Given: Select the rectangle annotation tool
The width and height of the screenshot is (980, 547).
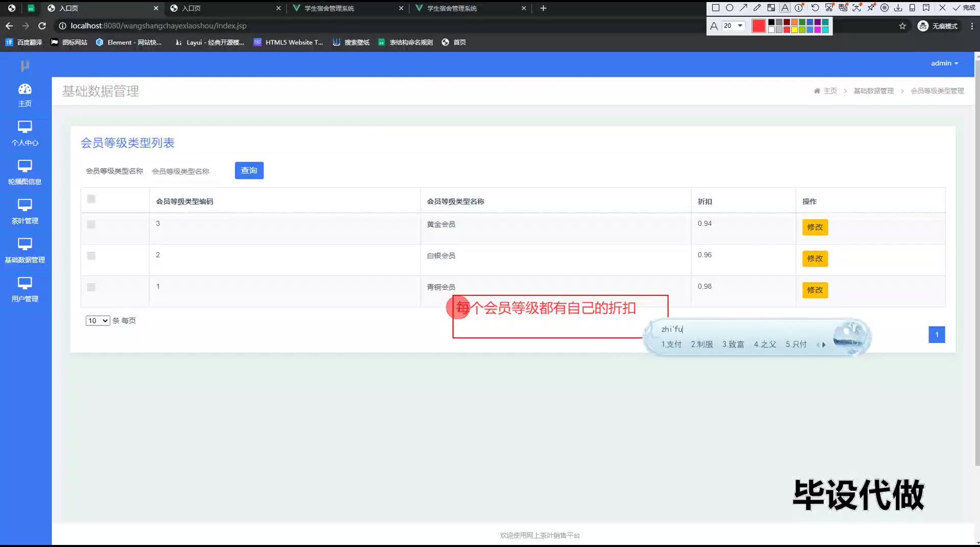Looking at the screenshot, I should [716, 8].
